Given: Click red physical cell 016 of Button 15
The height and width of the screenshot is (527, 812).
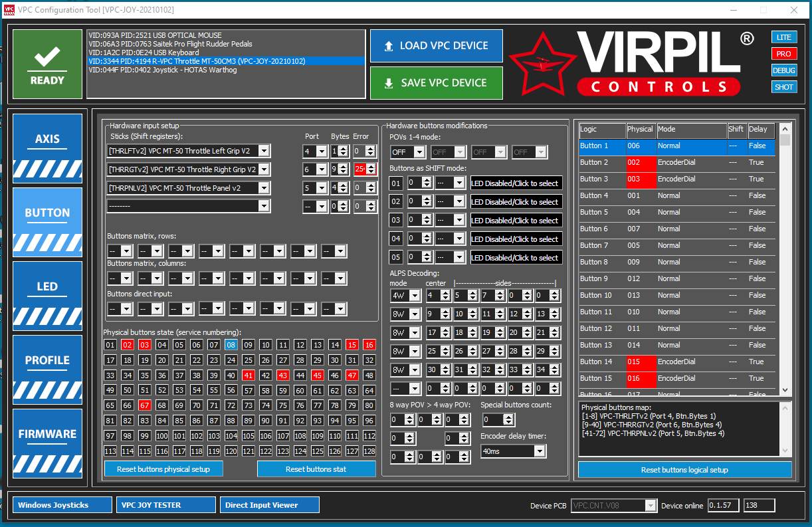Looking at the screenshot, I should (641, 379).
